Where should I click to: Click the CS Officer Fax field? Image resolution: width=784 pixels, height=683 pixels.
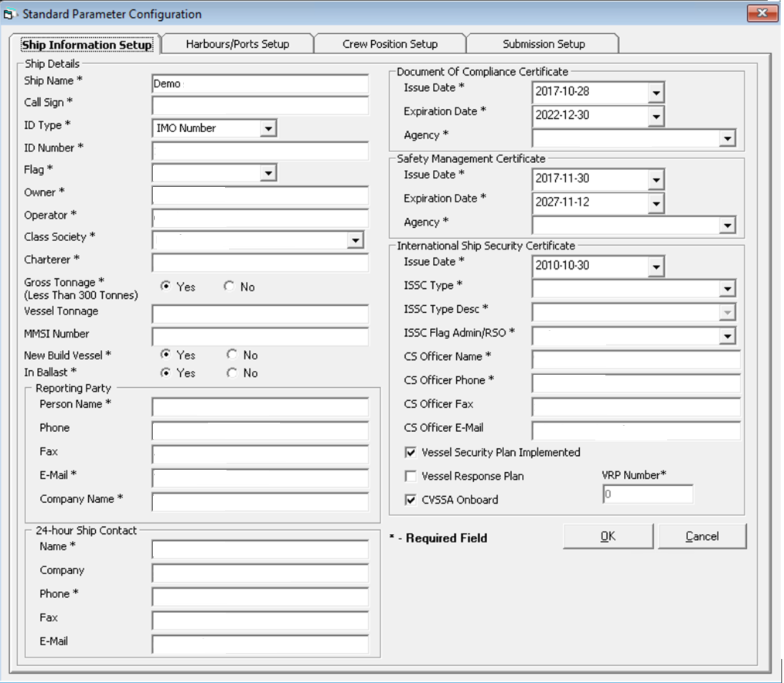click(636, 406)
